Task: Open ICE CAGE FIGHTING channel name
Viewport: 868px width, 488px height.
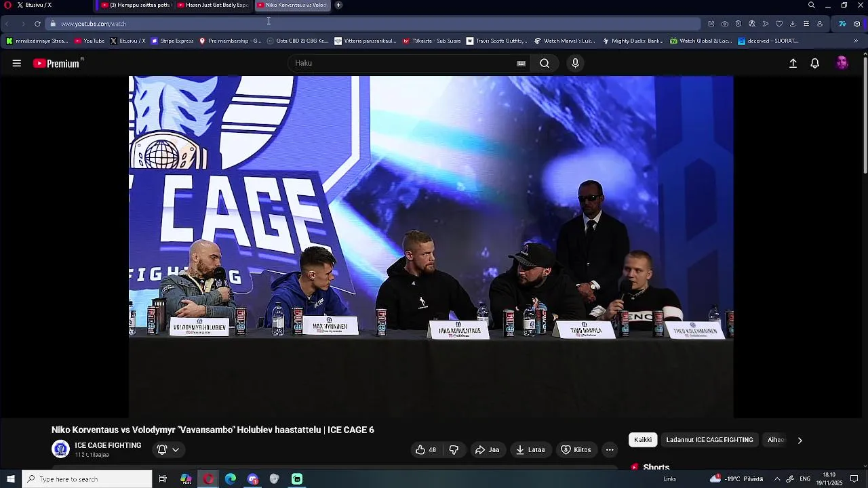Action: (108, 445)
